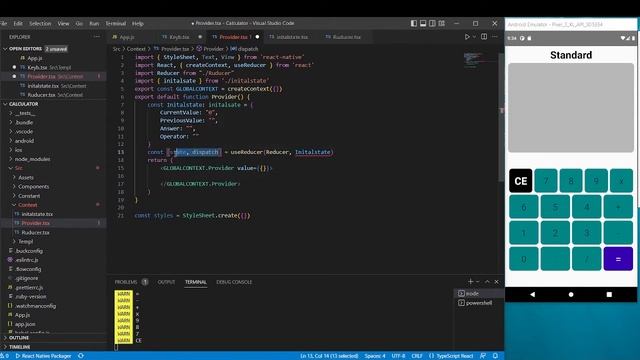Click CRLF end-of-line status
This screenshot has width=640, height=360.
[417, 356]
